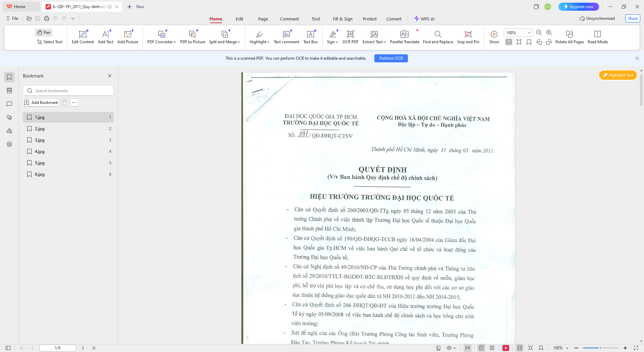
Task: Enter Read Mode
Action: click(597, 37)
